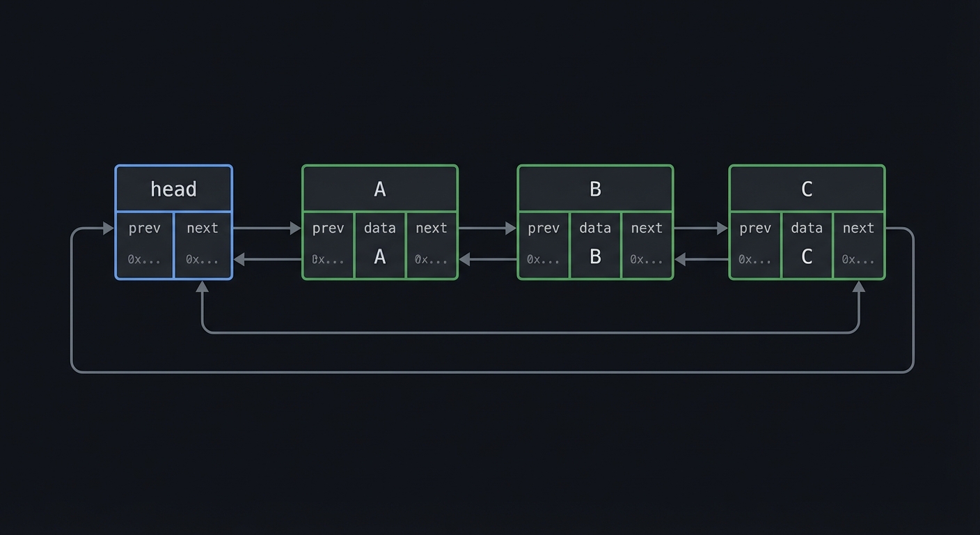Screen dimensions: 980x535
Task: Click the data cell of node B
Action: [x=595, y=245]
